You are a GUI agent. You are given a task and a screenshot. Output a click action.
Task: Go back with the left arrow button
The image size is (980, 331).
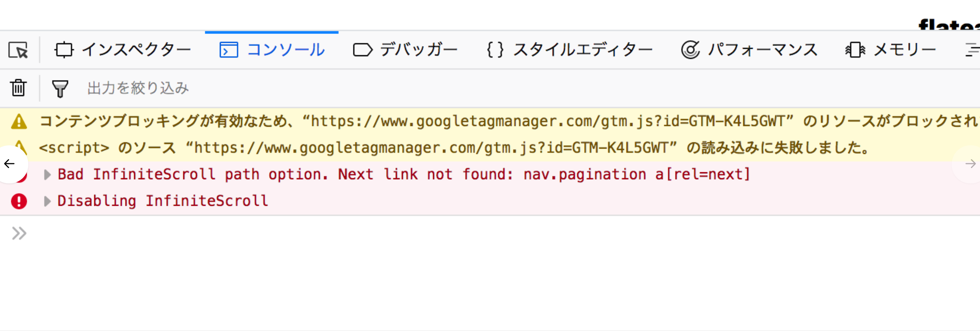10,164
